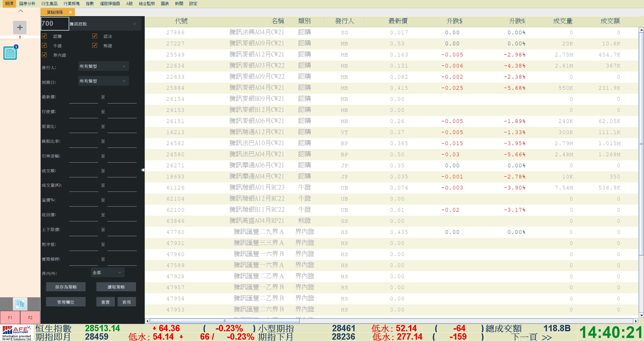Open the 騰訊控股 stock name dropdown
Viewport: 644px width, 341px height.
[x=104, y=24]
